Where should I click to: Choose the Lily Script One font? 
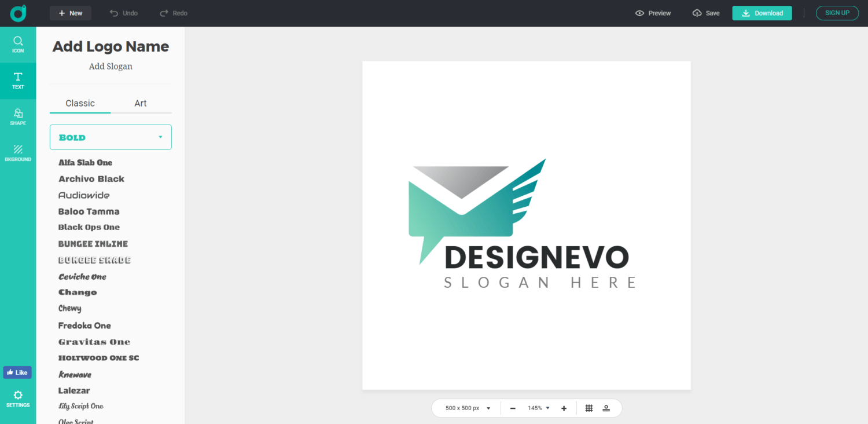tap(81, 407)
